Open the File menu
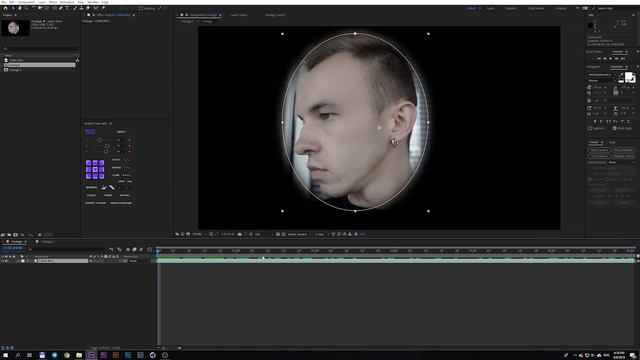 (x=3, y=2)
